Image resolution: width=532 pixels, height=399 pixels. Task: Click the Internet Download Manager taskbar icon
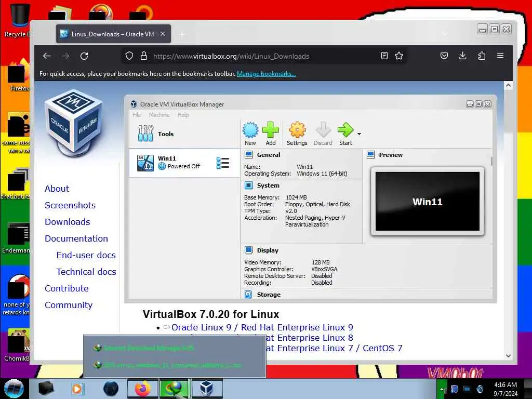pos(175,389)
